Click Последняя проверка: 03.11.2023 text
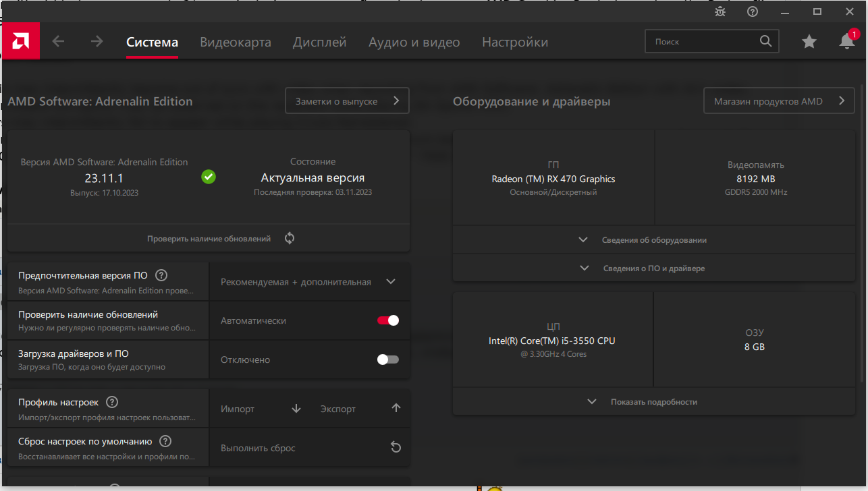Screen dimensions: 868x491 click(313, 192)
